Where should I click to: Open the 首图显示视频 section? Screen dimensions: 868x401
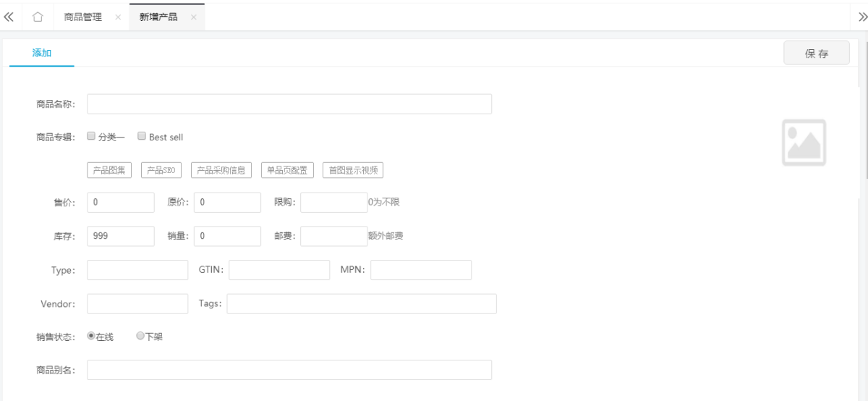click(353, 170)
